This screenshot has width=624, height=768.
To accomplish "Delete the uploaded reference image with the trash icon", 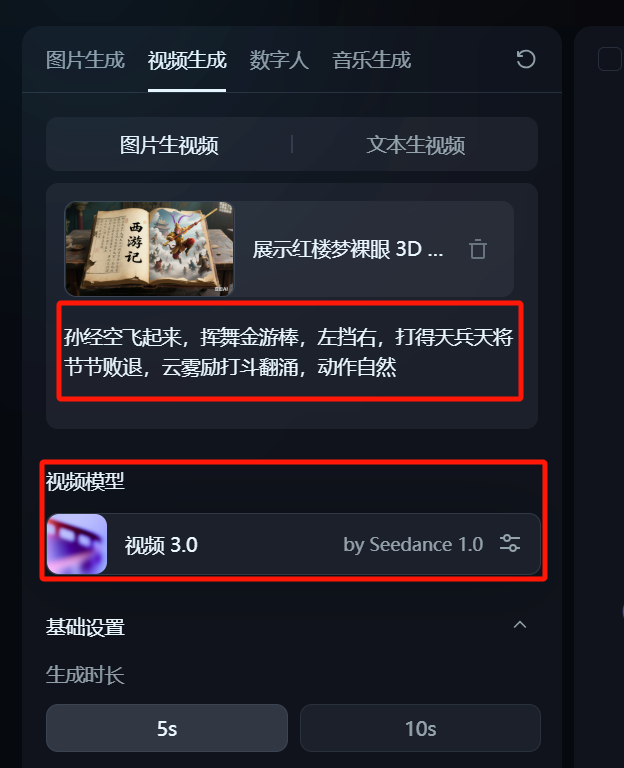I will [x=478, y=249].
